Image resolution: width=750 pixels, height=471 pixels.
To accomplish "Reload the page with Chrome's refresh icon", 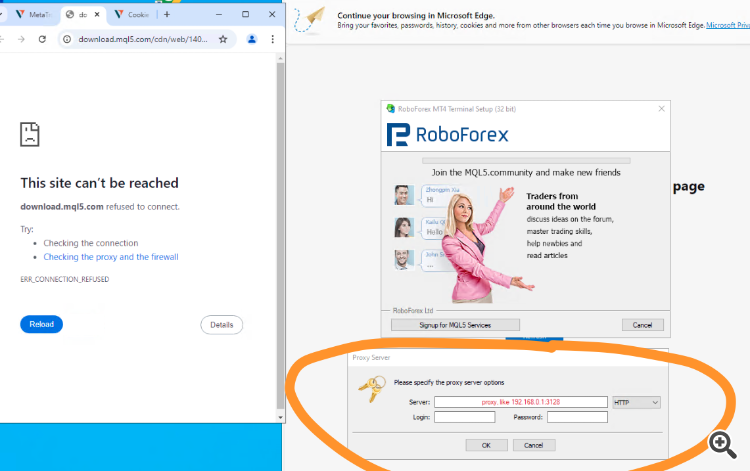I will pyautogui.click(x=42, y=39).
